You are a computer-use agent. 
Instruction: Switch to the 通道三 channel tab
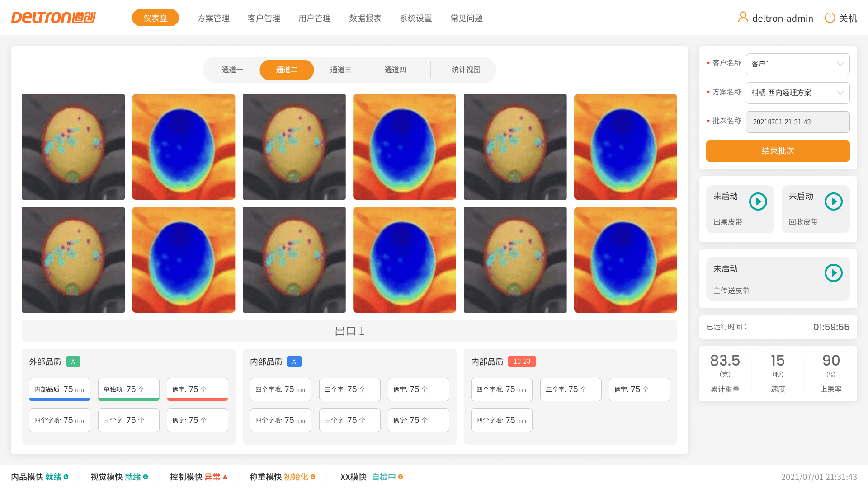point(341,70)
